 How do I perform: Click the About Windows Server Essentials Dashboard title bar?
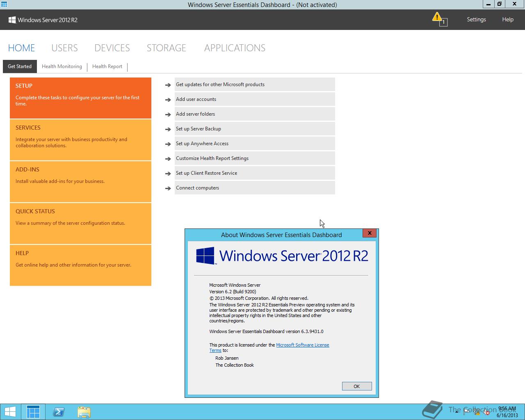point(281,235)
